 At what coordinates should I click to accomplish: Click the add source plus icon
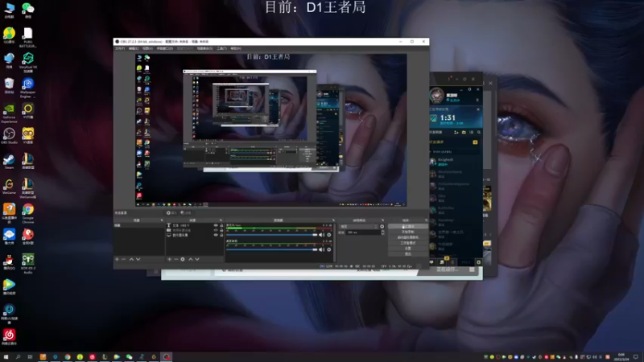[169, 259]
